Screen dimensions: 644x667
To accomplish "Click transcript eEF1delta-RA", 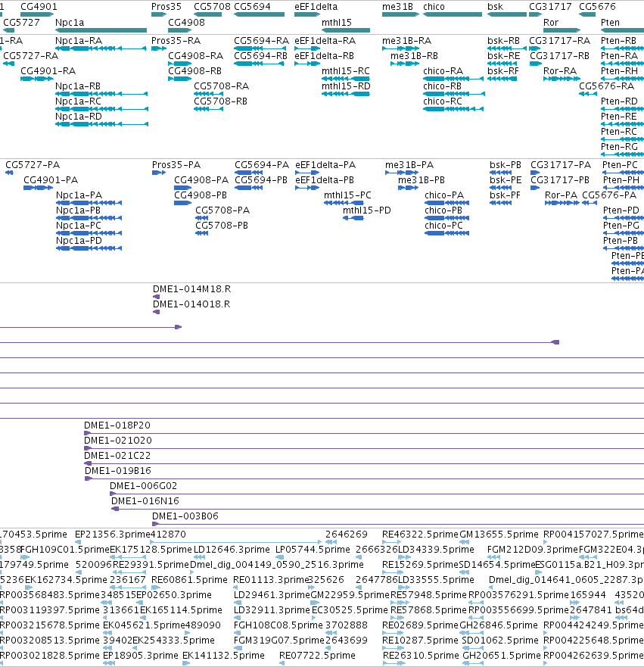I will [307, 48].
